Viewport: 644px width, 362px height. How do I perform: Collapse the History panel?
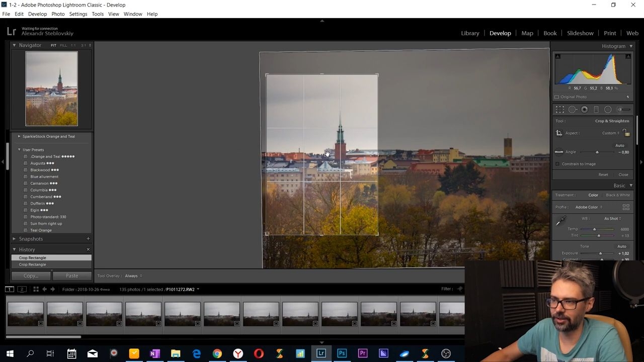[14, 249]
